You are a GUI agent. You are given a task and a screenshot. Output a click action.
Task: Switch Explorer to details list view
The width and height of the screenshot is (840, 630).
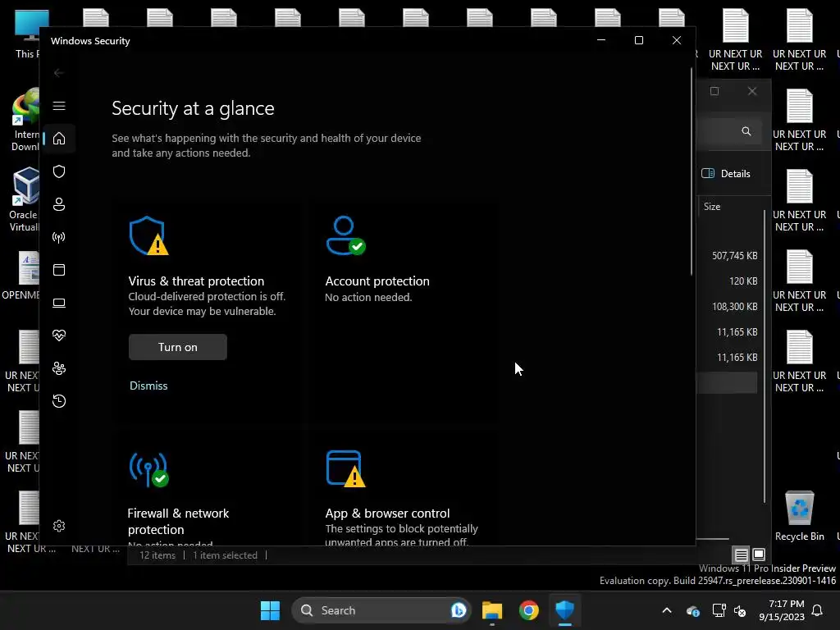pyautogui.click(x=741, y=555)
